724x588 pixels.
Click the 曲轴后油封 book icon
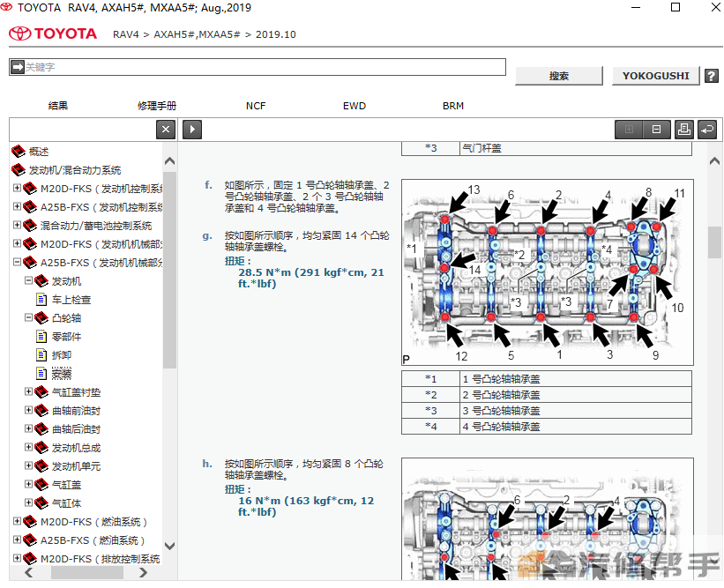(x=41, y=428)
